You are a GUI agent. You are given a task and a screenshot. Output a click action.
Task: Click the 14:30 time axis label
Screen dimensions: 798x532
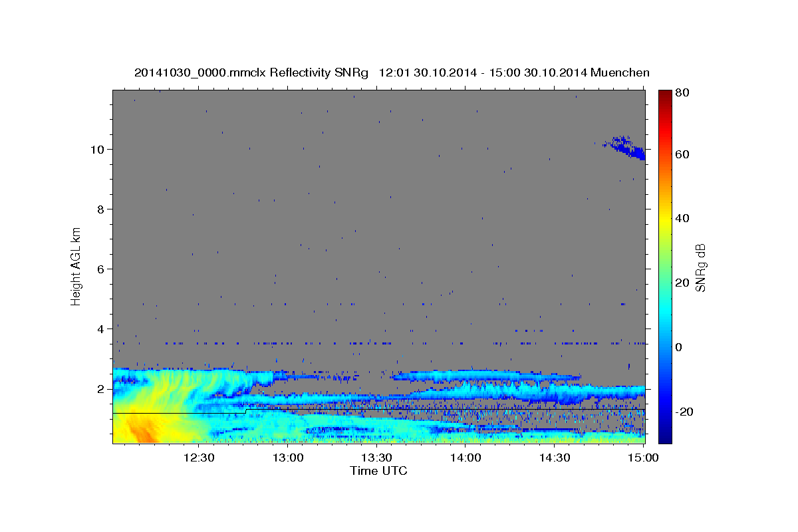click(x=555, y=458)
